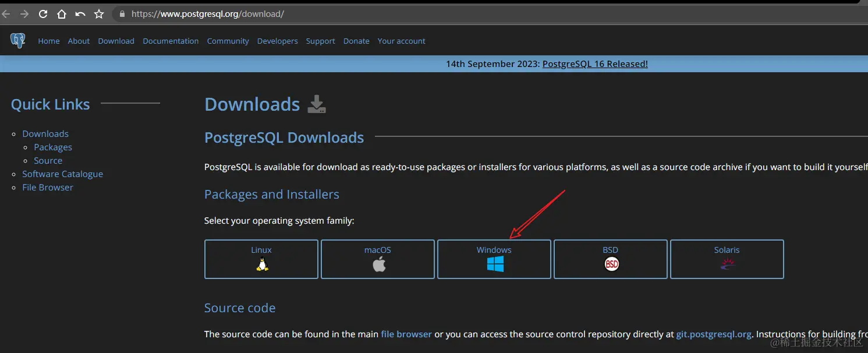Screen dimensions: 868x353
Task: Click the PostgreSQL elephant logo
Action: [18, 41]
